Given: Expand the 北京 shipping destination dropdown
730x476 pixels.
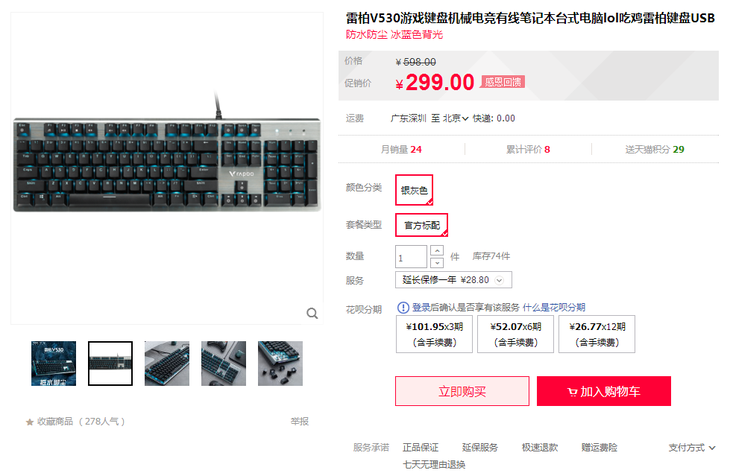Looking at the screenshot, I should click(x=455, y=118).
